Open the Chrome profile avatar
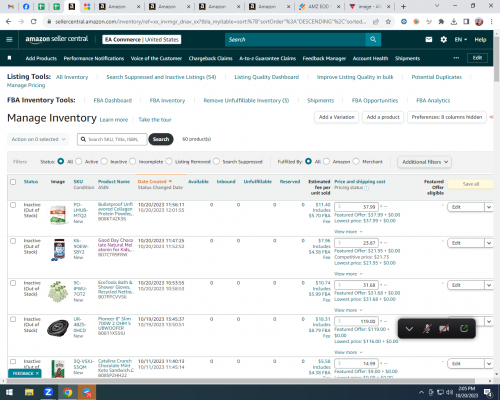The width and height of the screenshot is (500, 400). pyautogui.click(x=479, y=22)
